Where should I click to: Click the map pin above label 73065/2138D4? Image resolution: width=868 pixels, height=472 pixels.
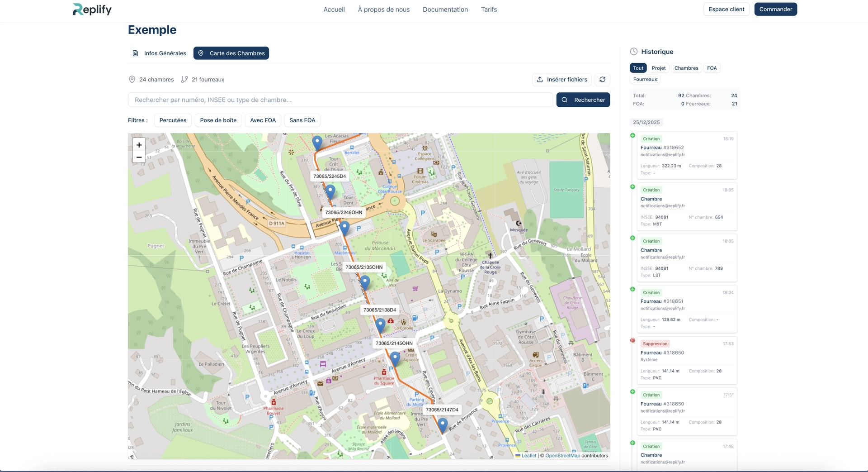365,282
